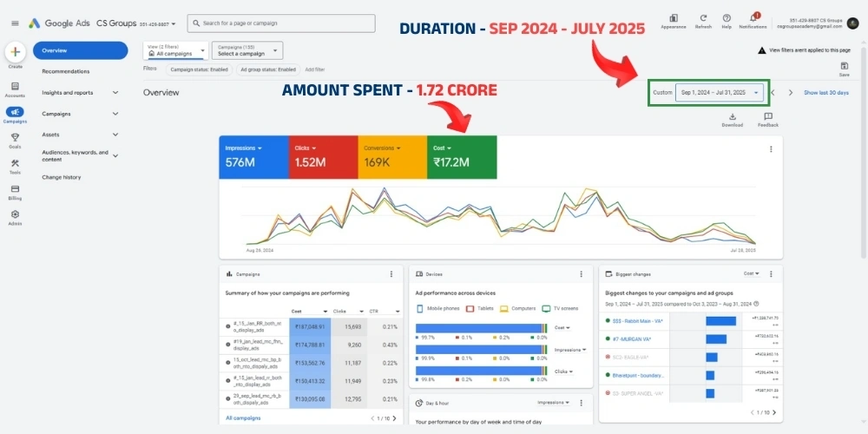Click the Download icon above chart
This screenshot has height=434, width=868.
pos(732,116)
